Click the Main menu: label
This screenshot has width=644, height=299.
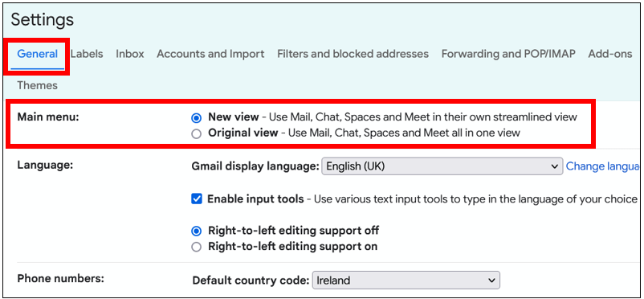[x=48, y=117]
